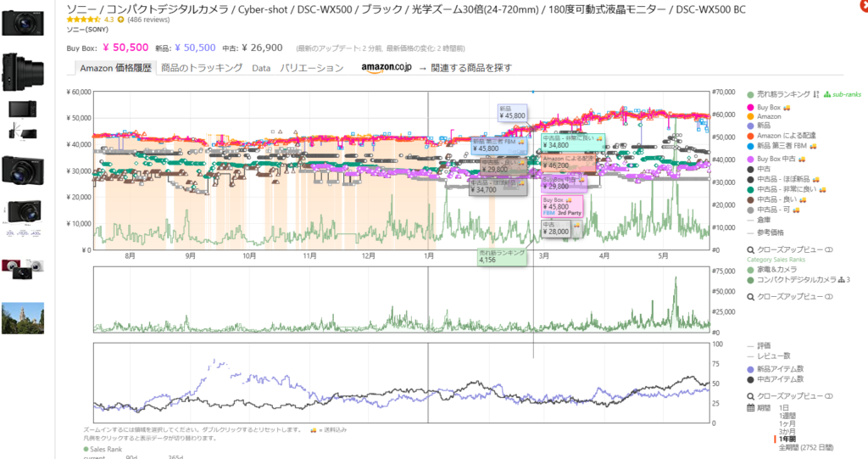Toggle Buy Box 中古 series

click(776, 160)
